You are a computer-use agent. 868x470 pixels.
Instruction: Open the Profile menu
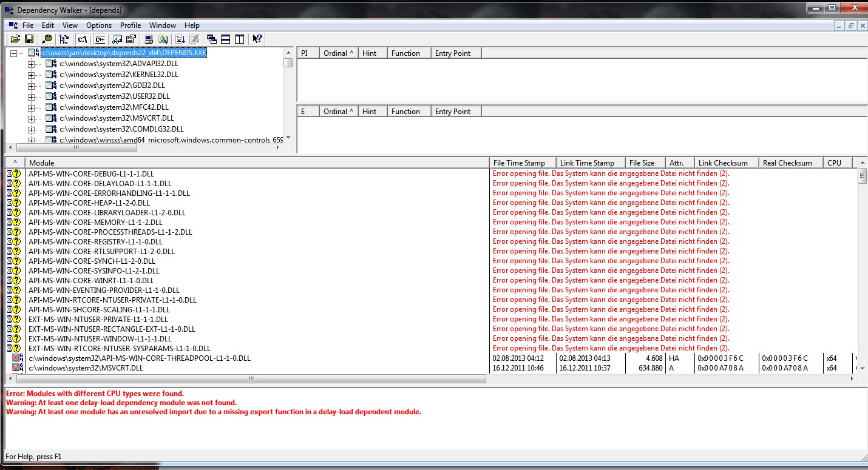(131, 25)
